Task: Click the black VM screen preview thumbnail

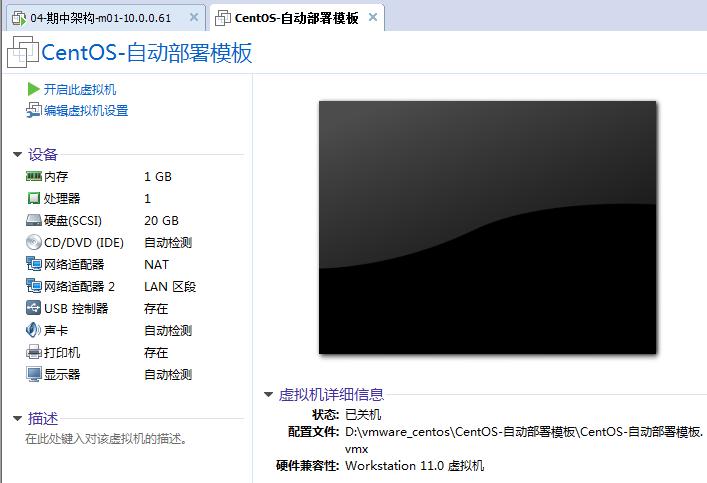Action: click(487, 228)
